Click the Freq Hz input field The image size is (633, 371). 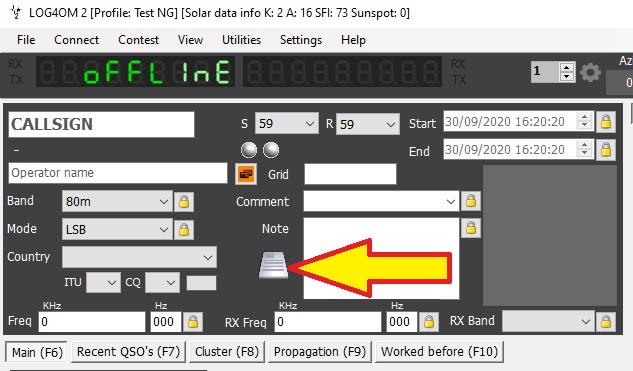tap(166, 322)
